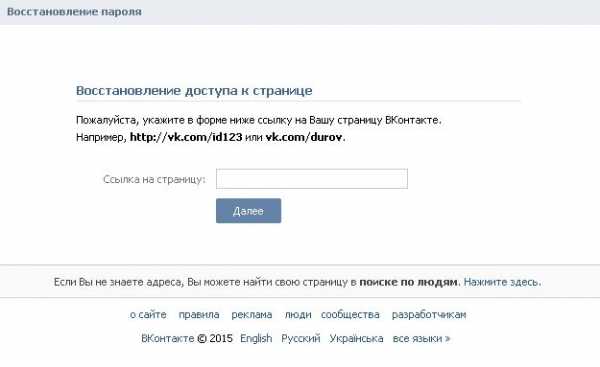The width and height of the screenshot is (600, 367).
Task: Open the 'о сайте' footer link
Action: pyautogui.click(x=148, y=315)
